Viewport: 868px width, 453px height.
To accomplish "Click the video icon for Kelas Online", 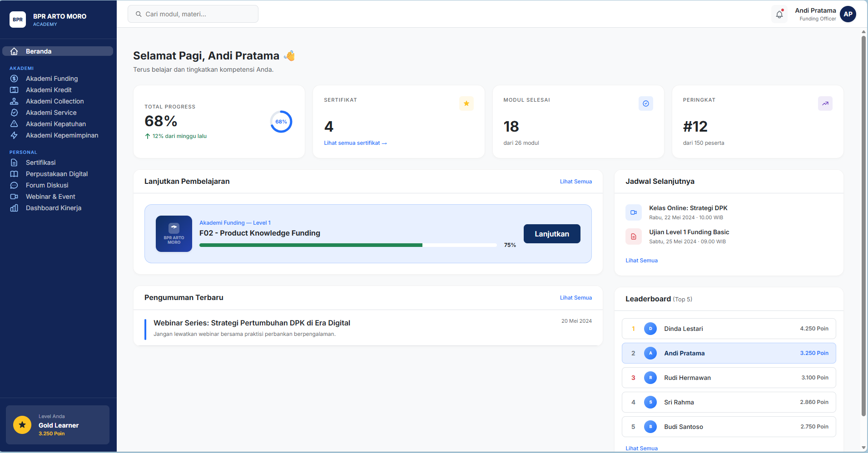I will click(x=634, y=212).
